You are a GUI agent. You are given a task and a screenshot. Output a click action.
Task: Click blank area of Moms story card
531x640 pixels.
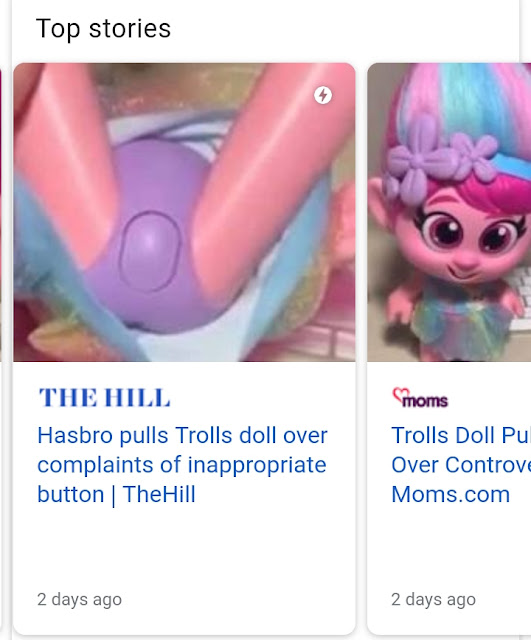pyautogui.click(x=449, y=547)
